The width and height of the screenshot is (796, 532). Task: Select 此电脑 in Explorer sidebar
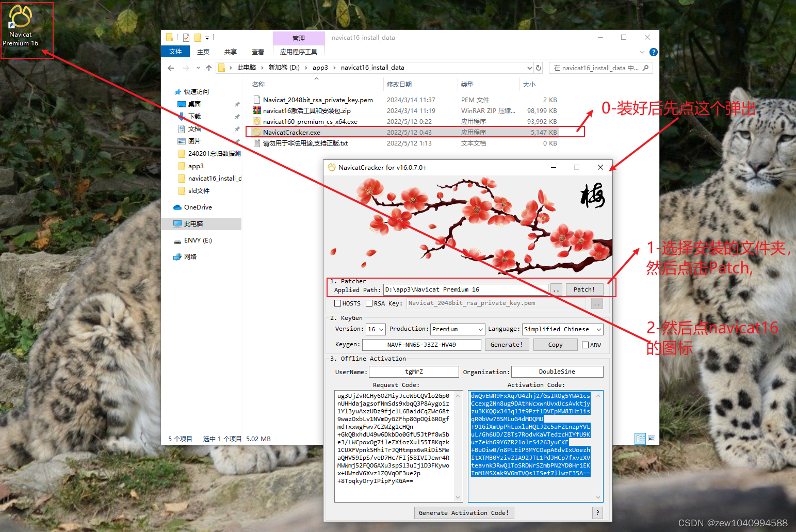pos(193,224)
